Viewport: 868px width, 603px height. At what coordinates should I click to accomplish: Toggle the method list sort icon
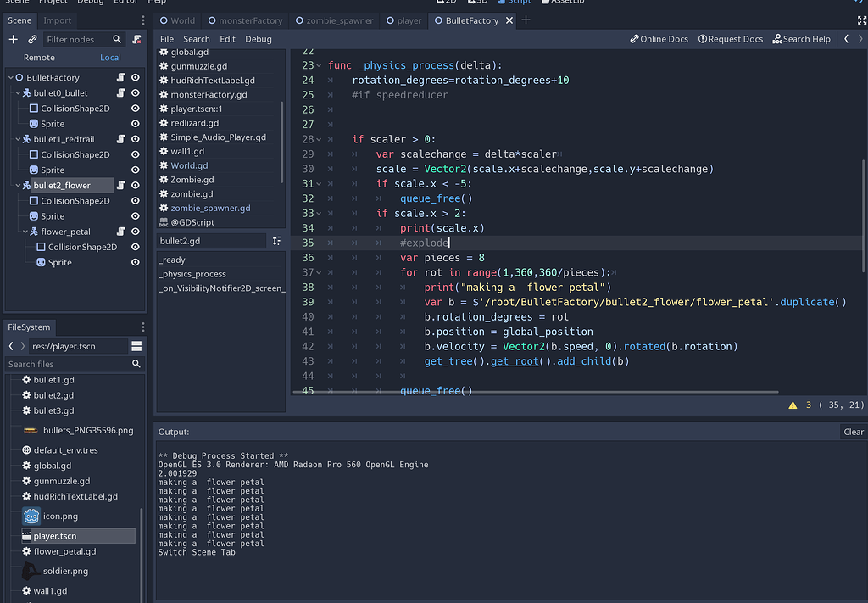(277, 242)
